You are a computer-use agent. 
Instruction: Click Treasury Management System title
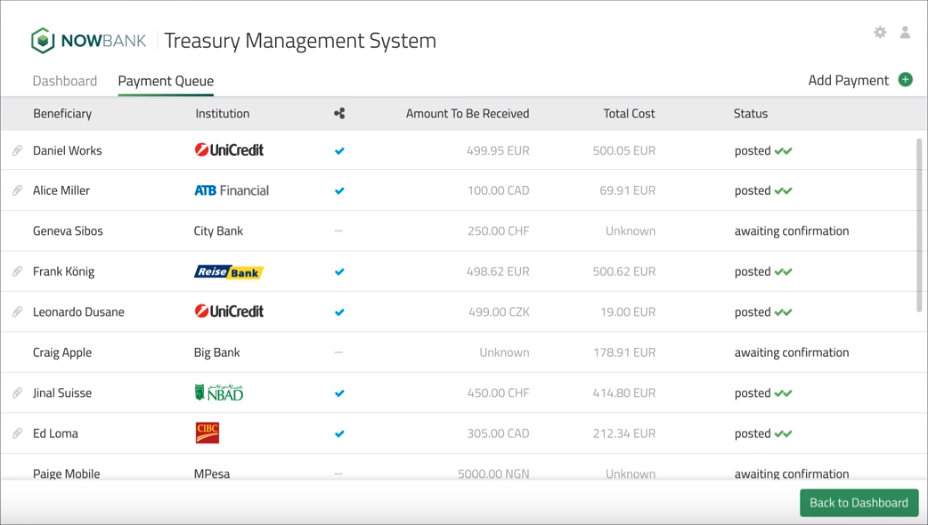(300, 41)
